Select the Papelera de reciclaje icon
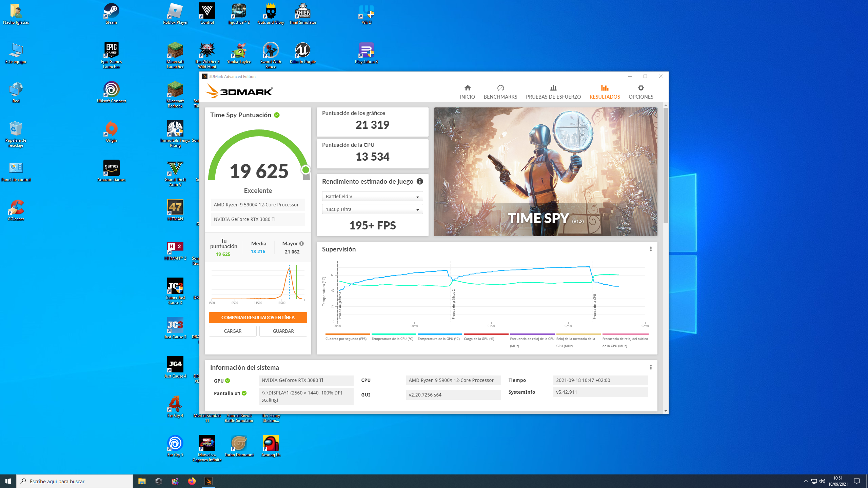The height and width of the screenshot is (488, 868). tap(16, 134)
